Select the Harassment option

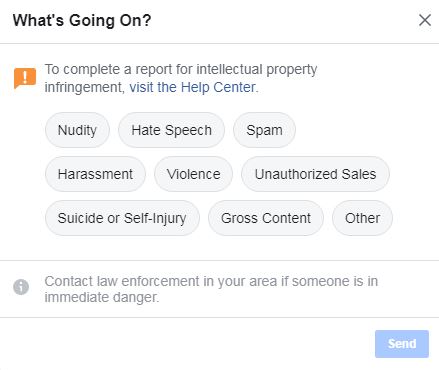click(95, 174)
